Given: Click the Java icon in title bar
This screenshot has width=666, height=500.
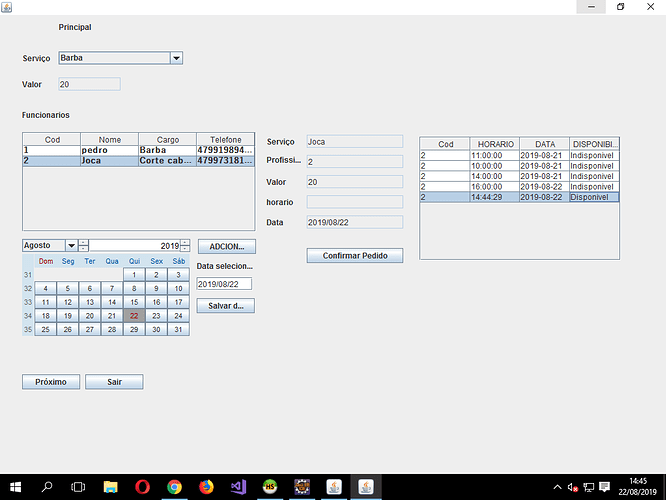Looking at the screenshot, I should click(6, 7).
